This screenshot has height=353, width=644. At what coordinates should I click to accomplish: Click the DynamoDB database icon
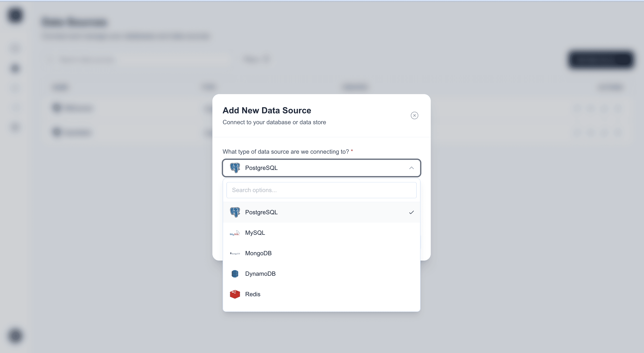pos(235,273)
